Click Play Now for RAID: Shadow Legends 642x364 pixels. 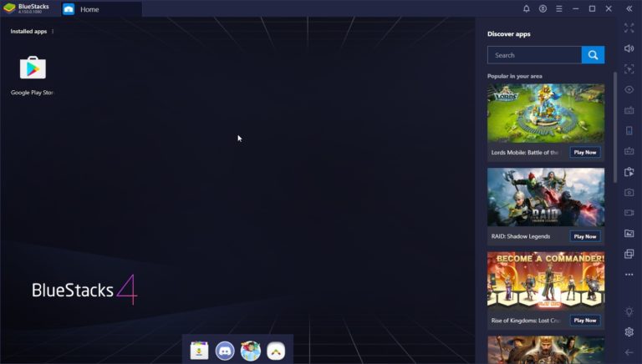click(x=584, y=236)
